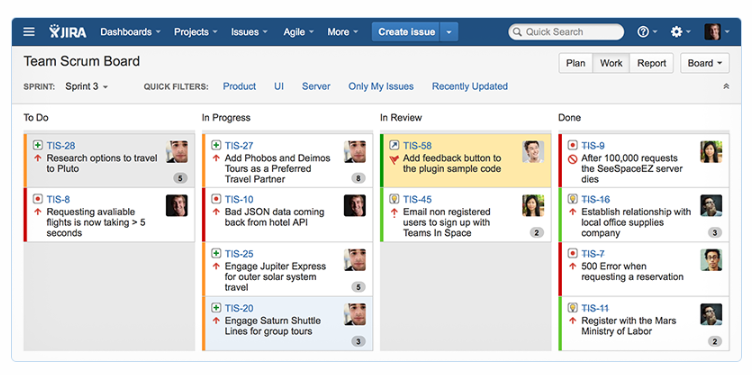Screen dimensions: 752x375
Task: Open the Projects dropdown menu
Action: [x=196, y=32]
